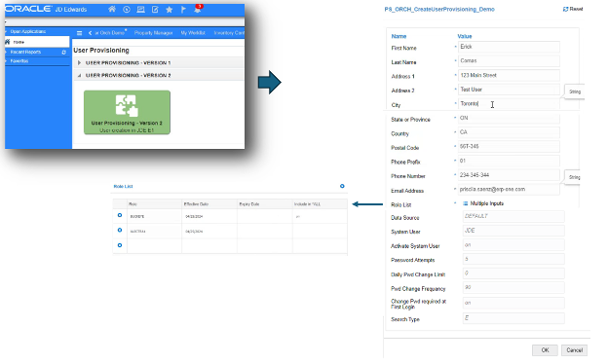Collapse User Provisioning - Version 2 section

click(159, 75)
